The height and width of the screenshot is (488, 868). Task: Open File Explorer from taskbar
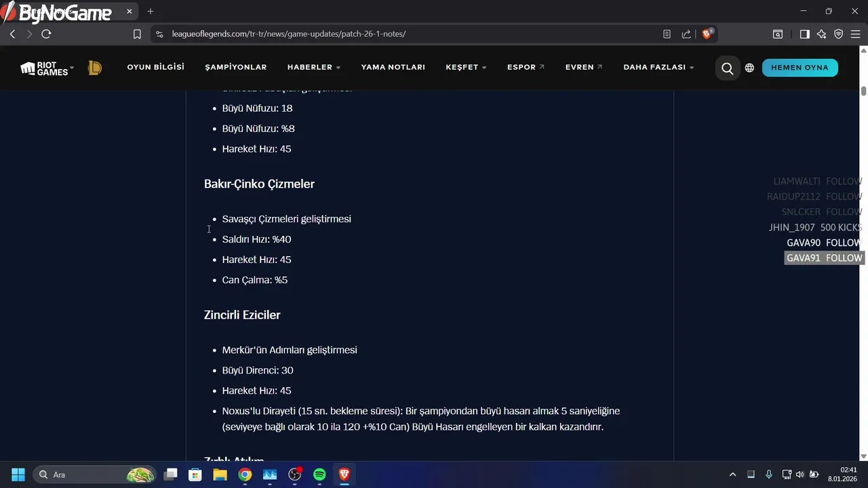pos(220,474)
